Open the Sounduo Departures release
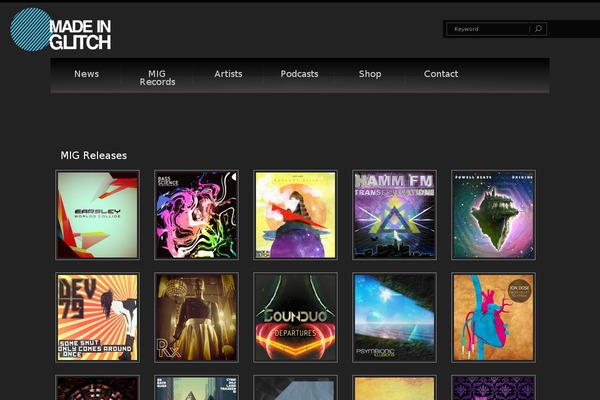 295,317
